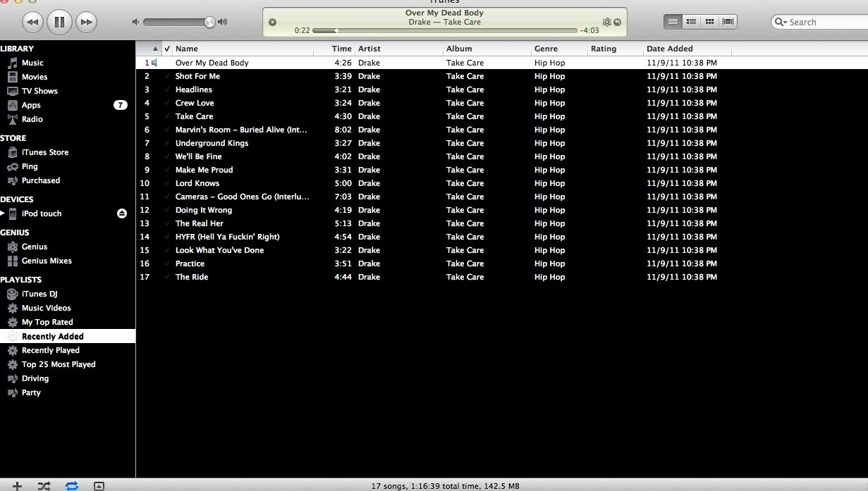Click the low-volume speaker icon

pos(135,22)
